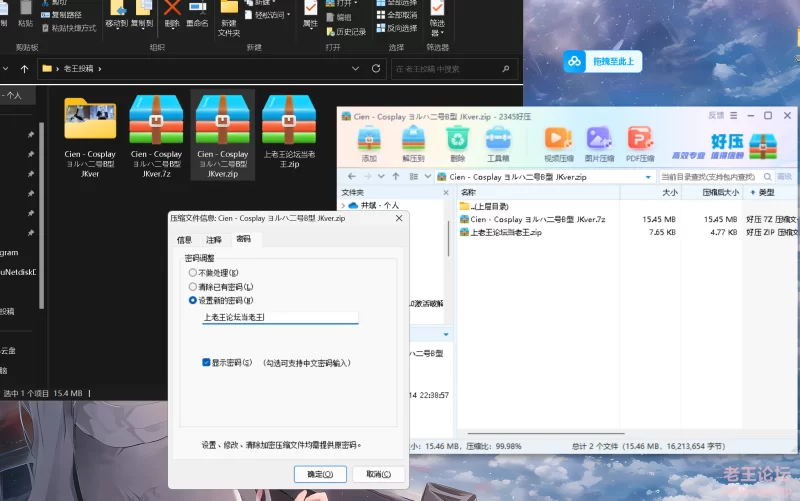Close the 文件夹 side panel in 好压
Image resolution: width=800 pixels, height=501 pixels.
(x=446, y=192)
